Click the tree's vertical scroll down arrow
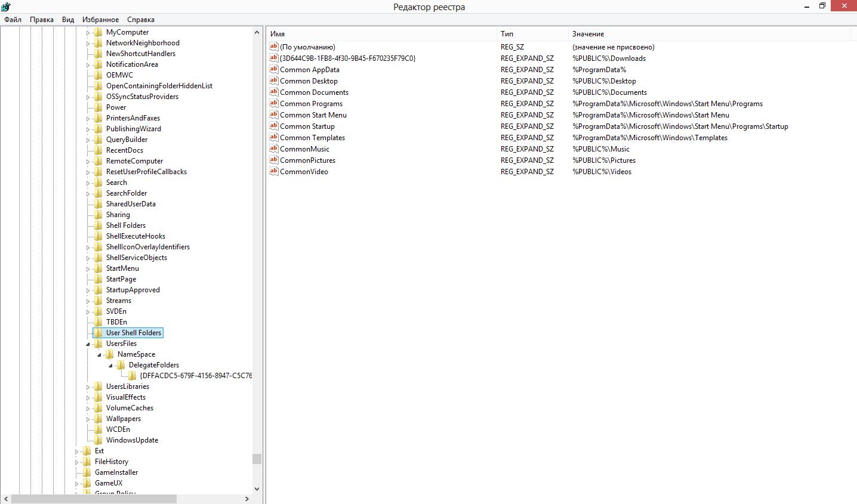The image size is (857, 504). click(x=257, y=489)
